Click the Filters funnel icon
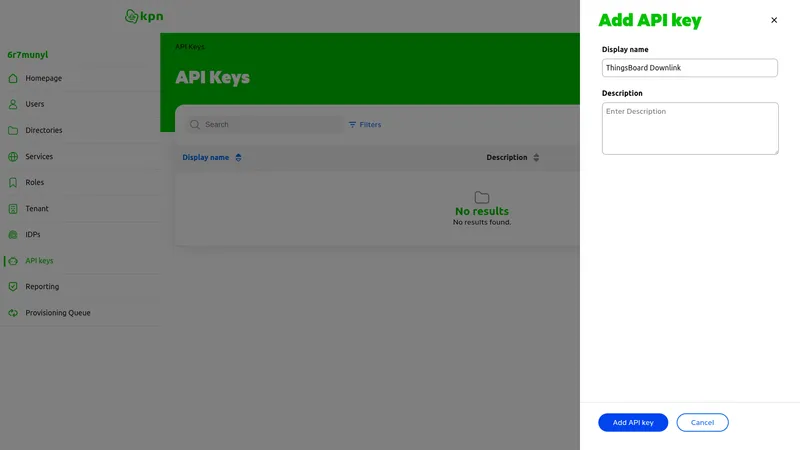Image resolution: width=800 pixels, height=450 pixels. [352, 124]
